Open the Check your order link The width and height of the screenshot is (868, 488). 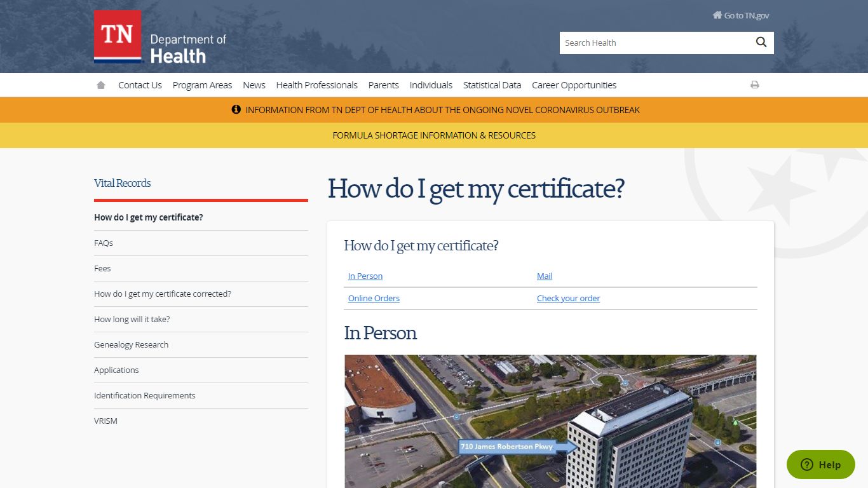tap(568, 298)
